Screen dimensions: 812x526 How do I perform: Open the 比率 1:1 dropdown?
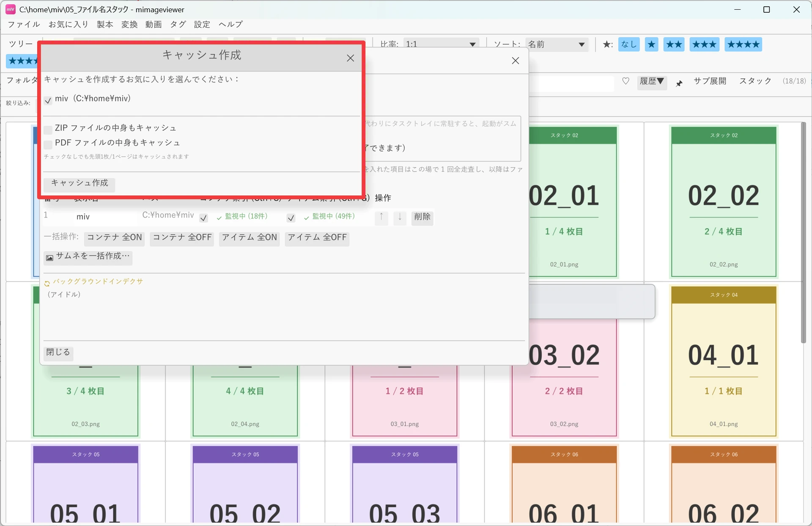tap(441, 44)
